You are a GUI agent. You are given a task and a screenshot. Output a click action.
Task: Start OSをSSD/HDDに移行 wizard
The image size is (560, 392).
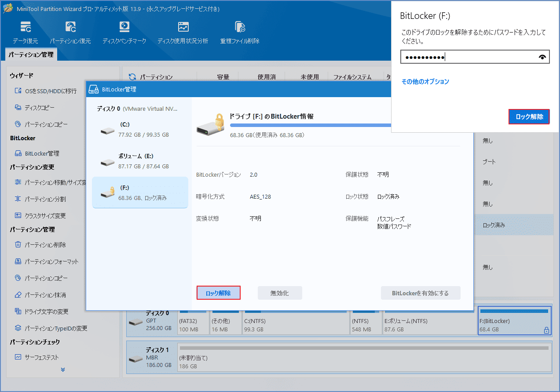click(x=46, y=91)
